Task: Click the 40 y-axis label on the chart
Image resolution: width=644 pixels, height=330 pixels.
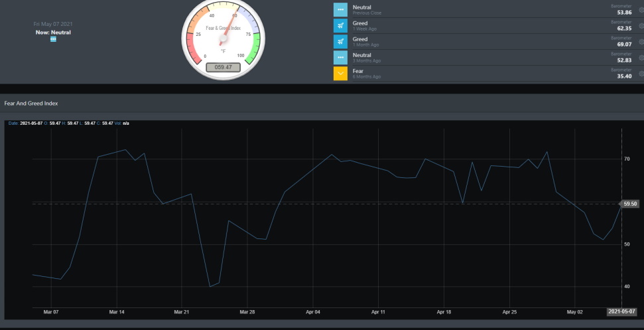Action: point(627,286)
